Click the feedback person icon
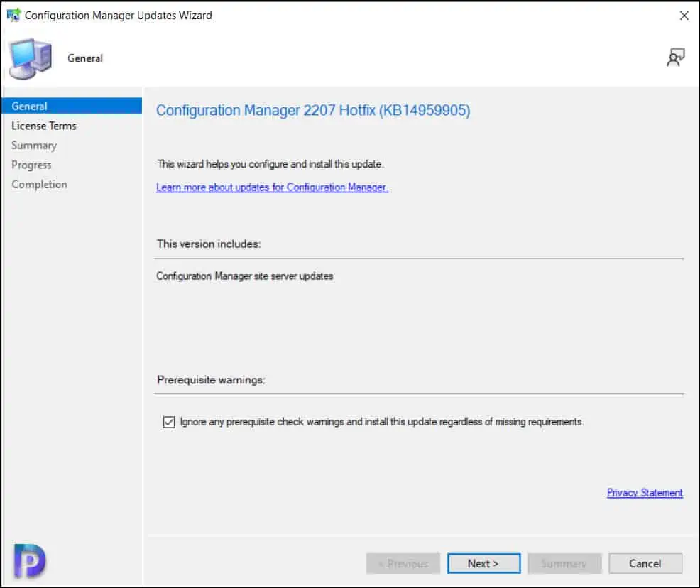This screenshot has width=700, height=588. (x=675, y=58)
